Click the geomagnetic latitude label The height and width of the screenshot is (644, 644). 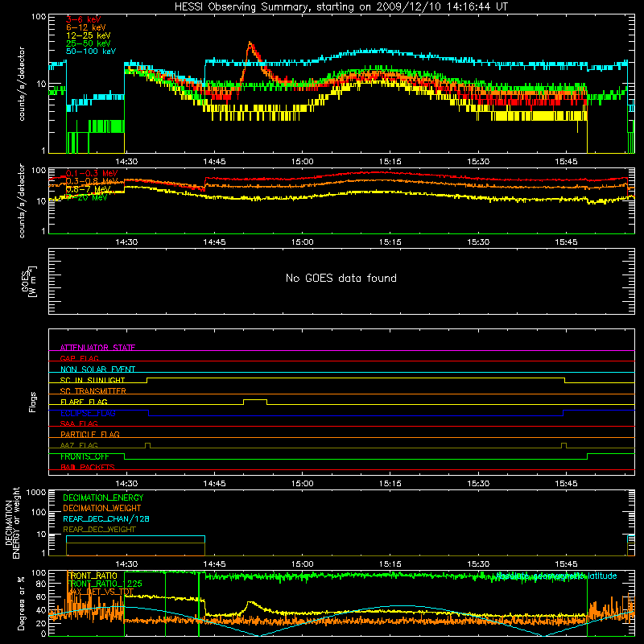556,576
